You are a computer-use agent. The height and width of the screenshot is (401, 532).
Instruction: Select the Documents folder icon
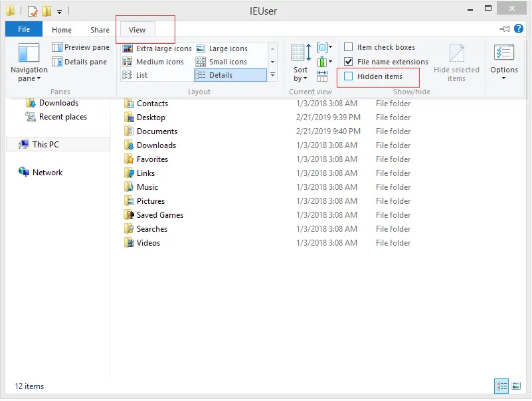pos(129,131)
